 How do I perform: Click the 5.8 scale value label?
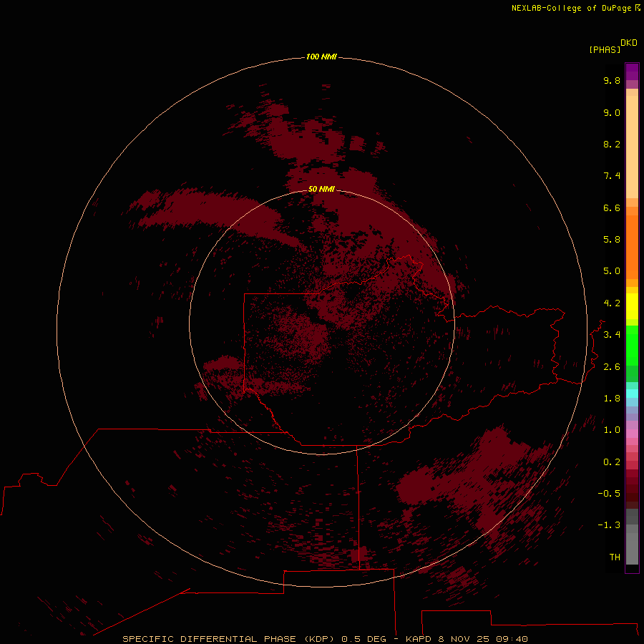click(x=612, y=240)
